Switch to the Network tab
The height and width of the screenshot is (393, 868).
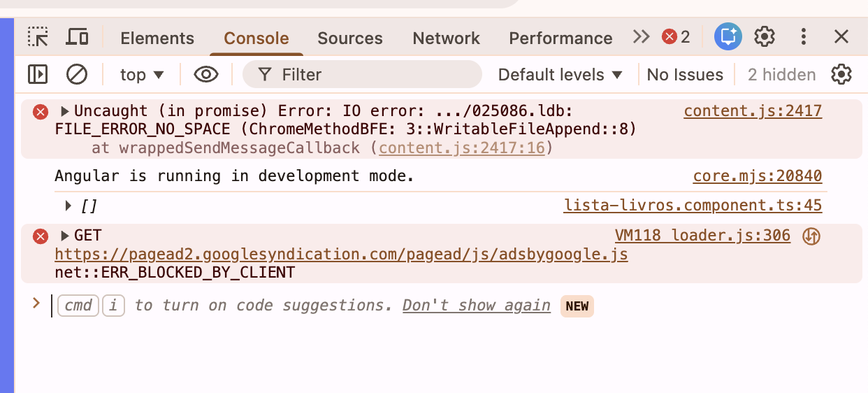446,38
